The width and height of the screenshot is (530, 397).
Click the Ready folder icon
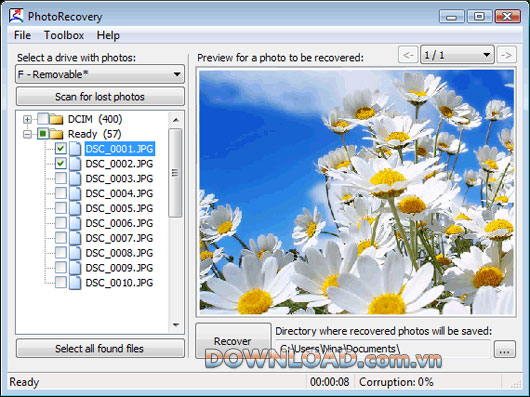[x=56, y=134]
